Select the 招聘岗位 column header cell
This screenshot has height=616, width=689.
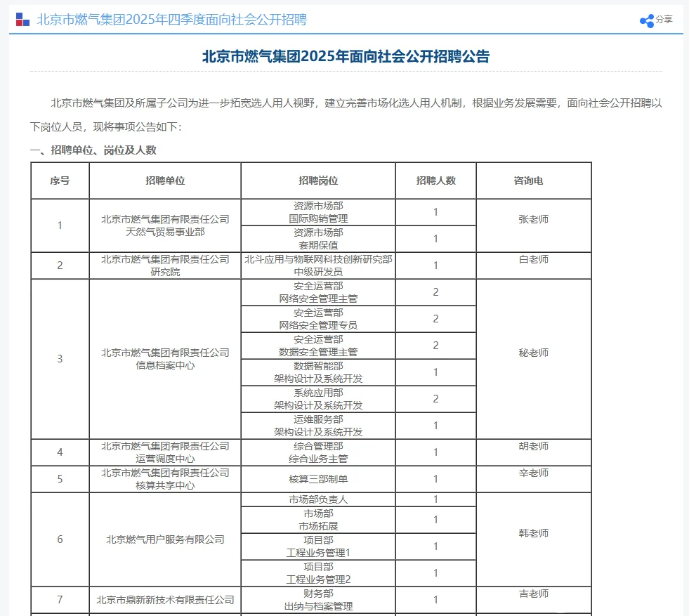[318, 180]
